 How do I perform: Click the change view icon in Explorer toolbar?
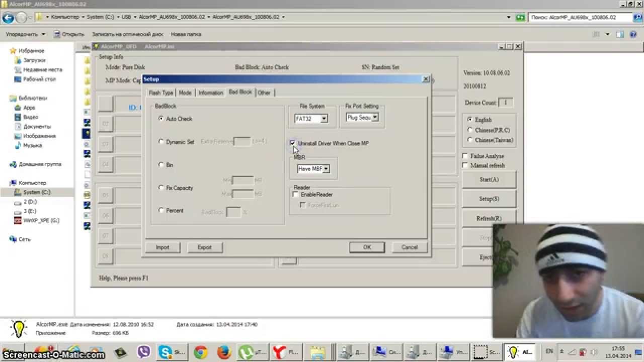pos(597,35)
